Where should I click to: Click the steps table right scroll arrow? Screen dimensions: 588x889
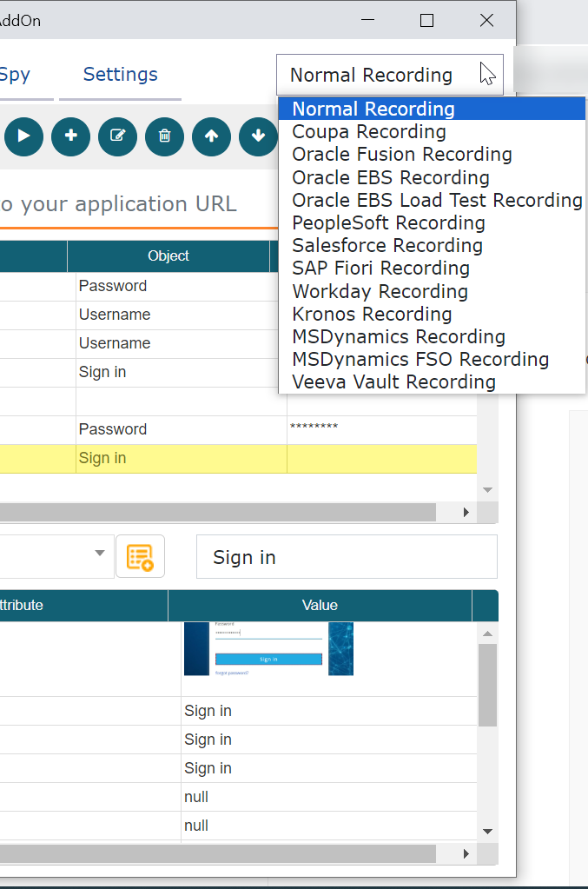(x=466, y=513)
